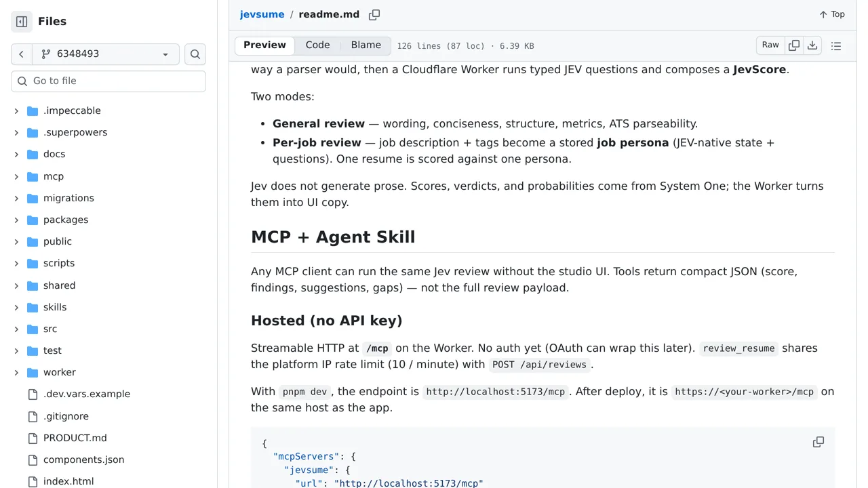Expand the scripts folder chevron

pos(16,263)
